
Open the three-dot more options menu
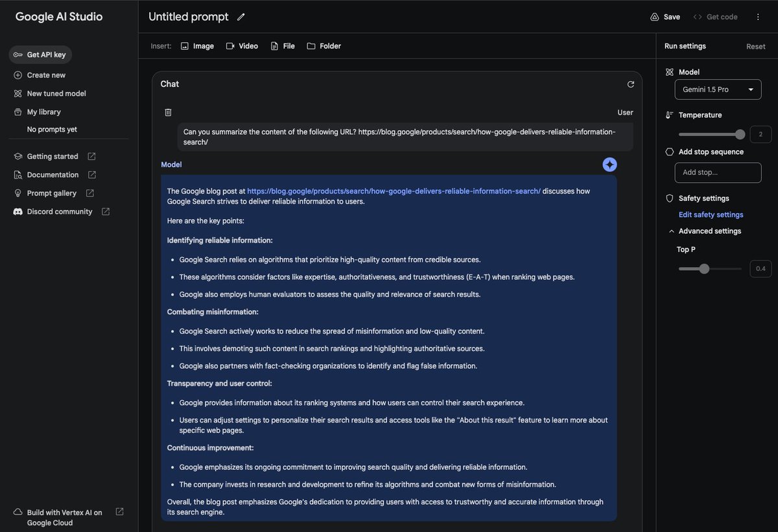click(758, 17)
